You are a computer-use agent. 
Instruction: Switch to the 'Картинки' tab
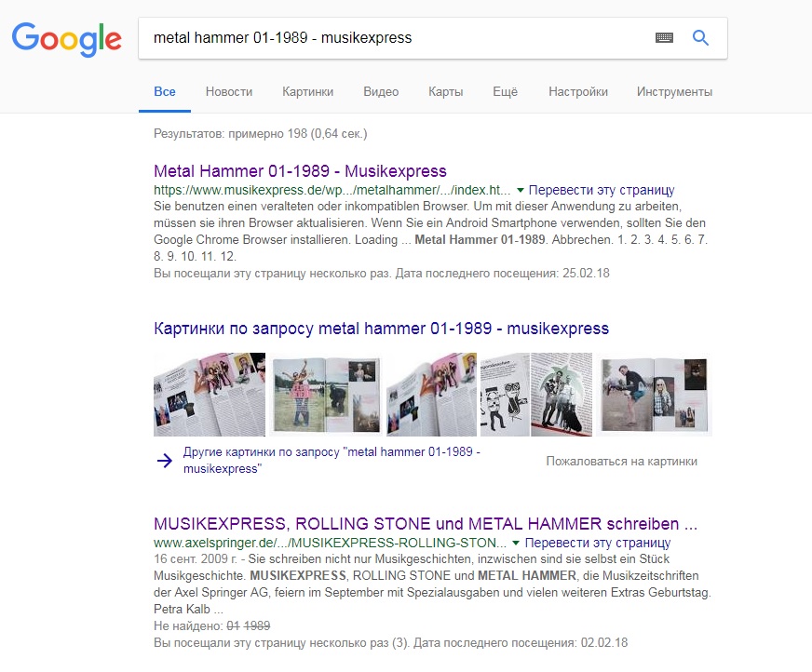(307, 91)
